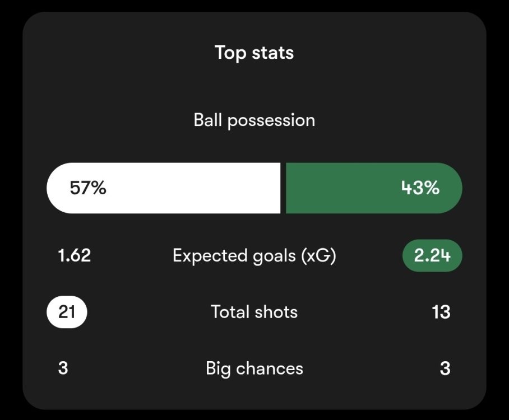Select the Ball possession label

[x=254, y=120]
